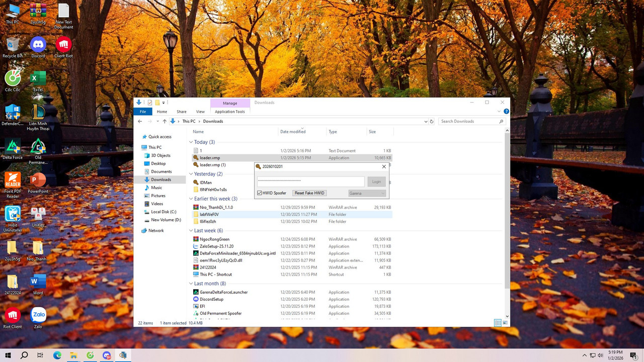Open Task View from the taskbar

click(40, 355)
